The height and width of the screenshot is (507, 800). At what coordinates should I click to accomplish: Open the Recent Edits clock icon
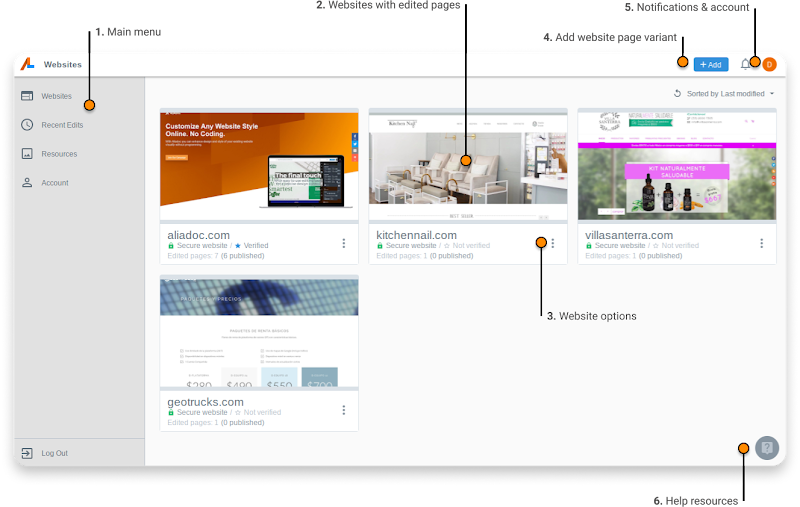(27, 125)
